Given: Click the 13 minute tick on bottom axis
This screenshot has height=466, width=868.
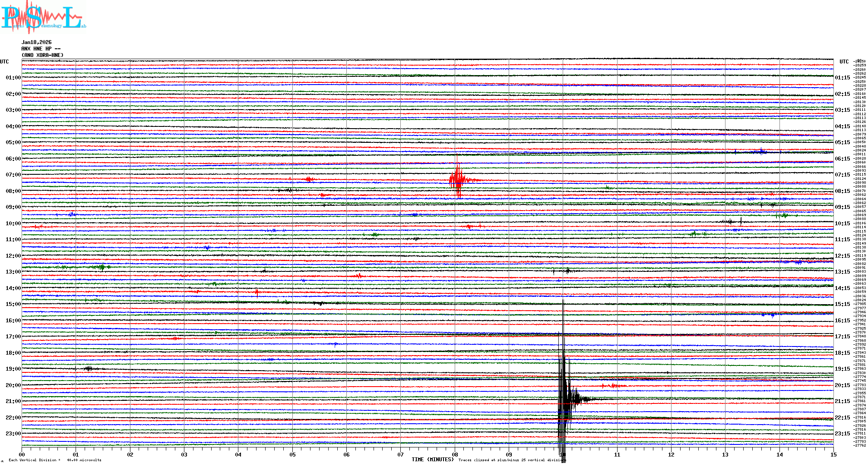Looking at the screenshot, I should (x=725, y=454).
